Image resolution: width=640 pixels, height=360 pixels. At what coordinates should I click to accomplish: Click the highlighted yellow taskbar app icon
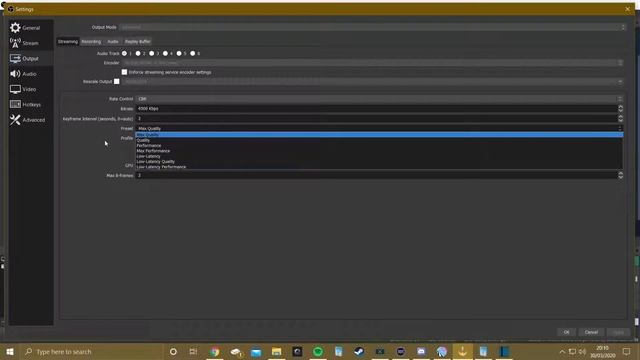click(x=462, y=351)
